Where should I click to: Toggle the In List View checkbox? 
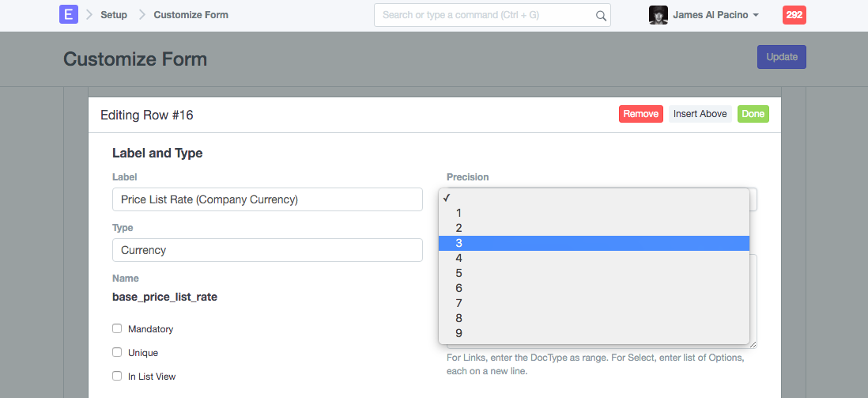117,376
